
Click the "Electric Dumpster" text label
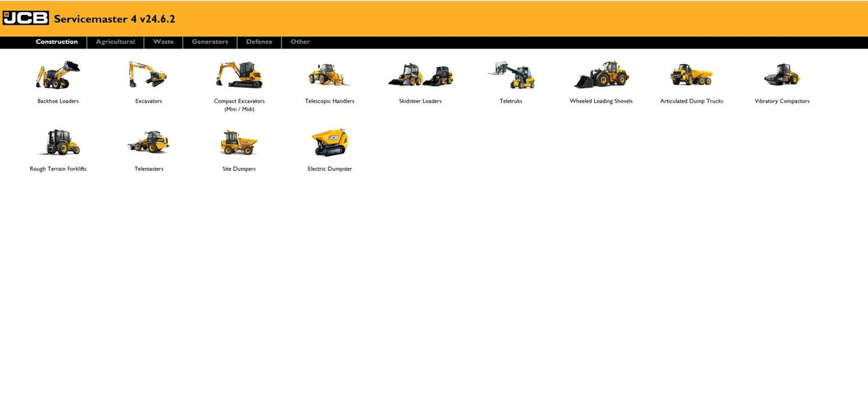[330, 169]
